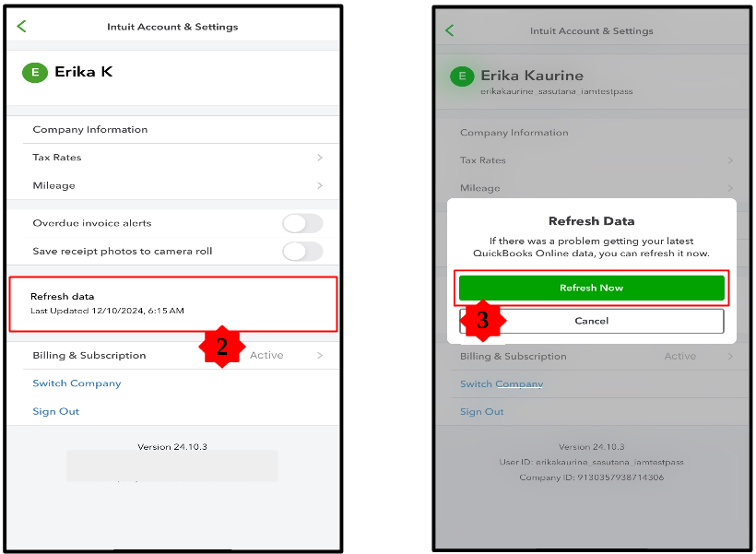This screenshot has width=756, height=554.
Task: Open the Refresh data row
Action: [173, 304]
